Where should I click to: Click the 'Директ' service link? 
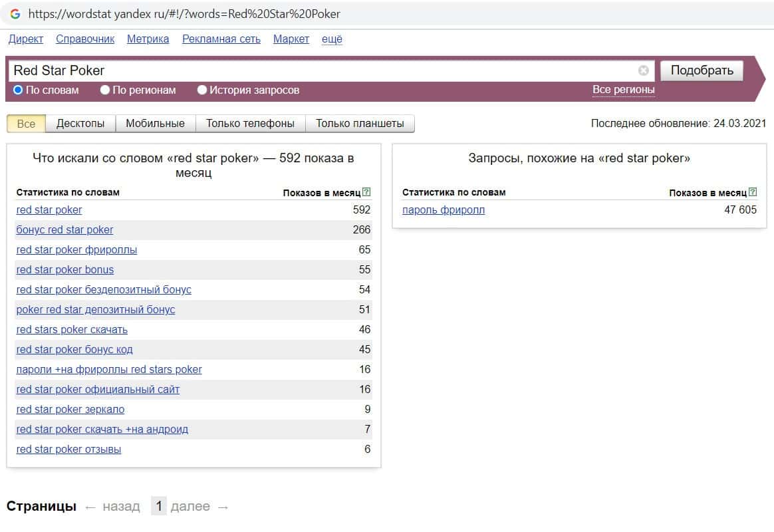tap(26, 39)
